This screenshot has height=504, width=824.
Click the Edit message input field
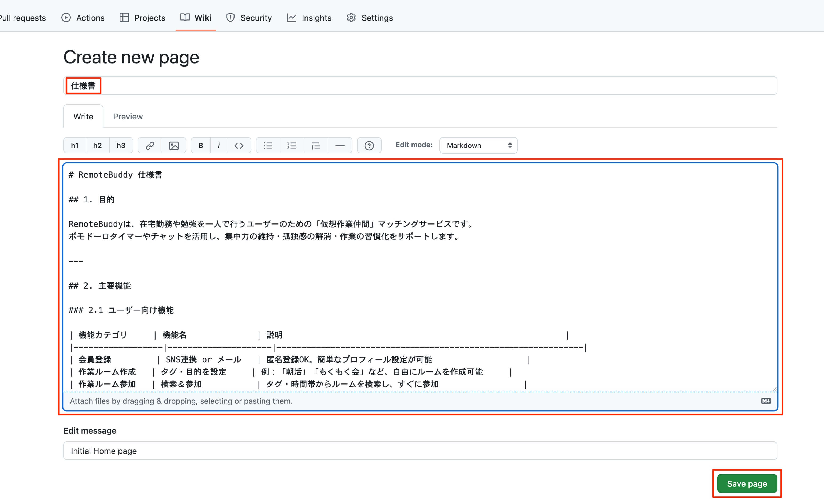pos(420,450)
